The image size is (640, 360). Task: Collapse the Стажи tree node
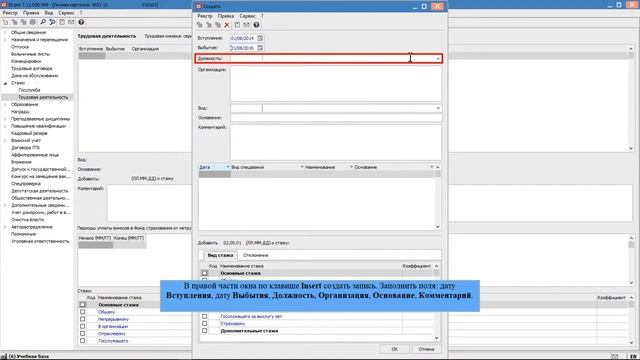tap(5, 83)
